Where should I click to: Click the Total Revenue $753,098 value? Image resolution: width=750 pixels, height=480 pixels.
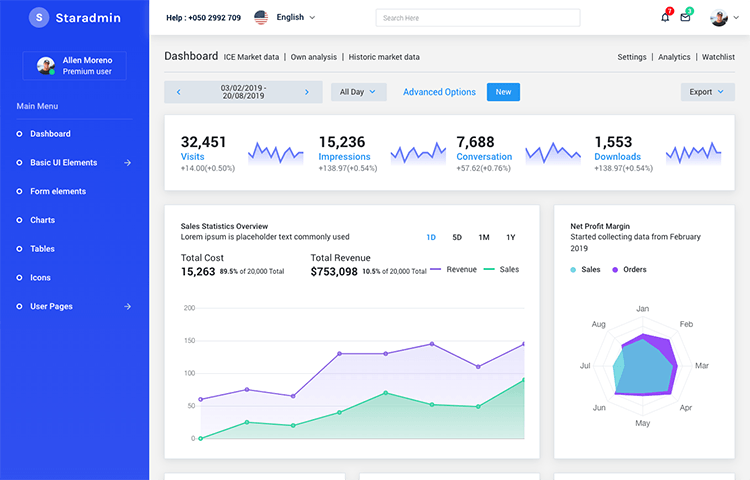[334, 272]
